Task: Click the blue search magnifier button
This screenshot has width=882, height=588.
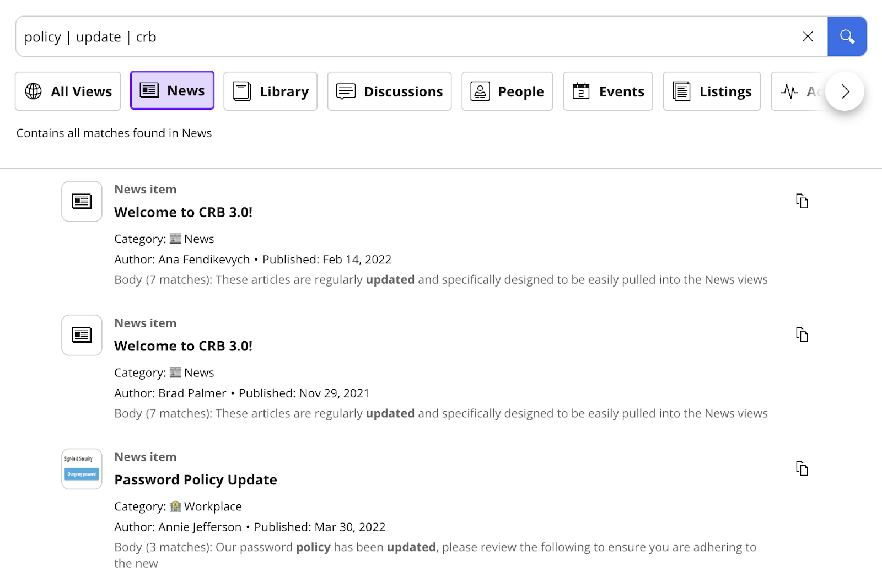Action: pos(847,36)
